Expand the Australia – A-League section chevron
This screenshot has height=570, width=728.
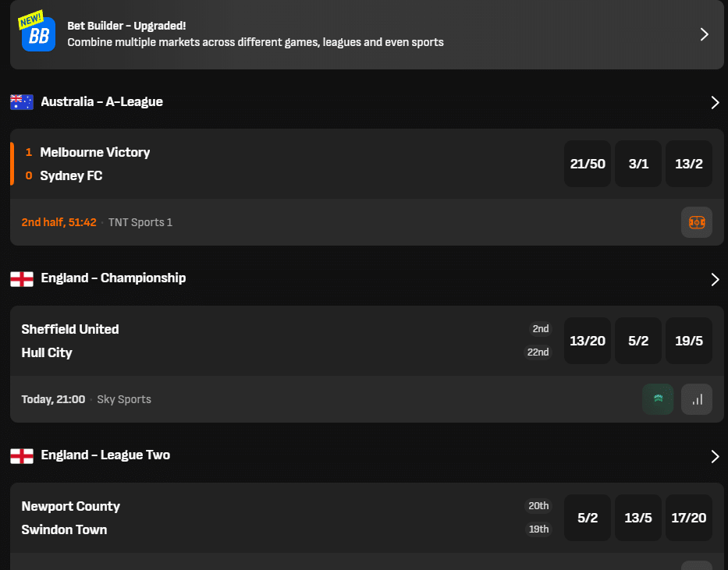coord(715,101)
